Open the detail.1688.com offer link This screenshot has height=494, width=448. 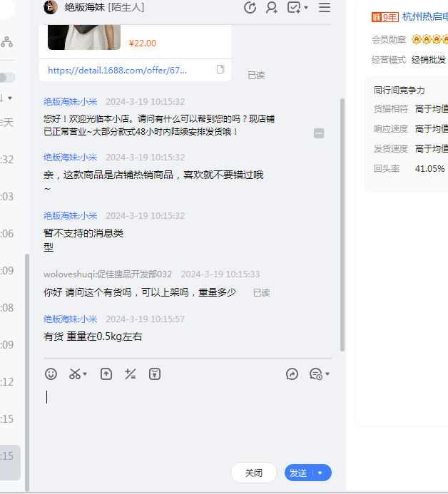(118, 71)
